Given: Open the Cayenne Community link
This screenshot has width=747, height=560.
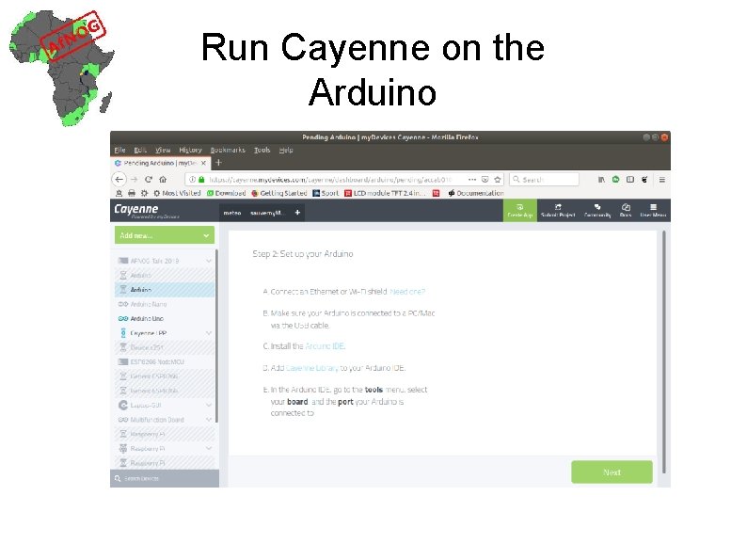Looking at the screenshot, I should (597, 211).
